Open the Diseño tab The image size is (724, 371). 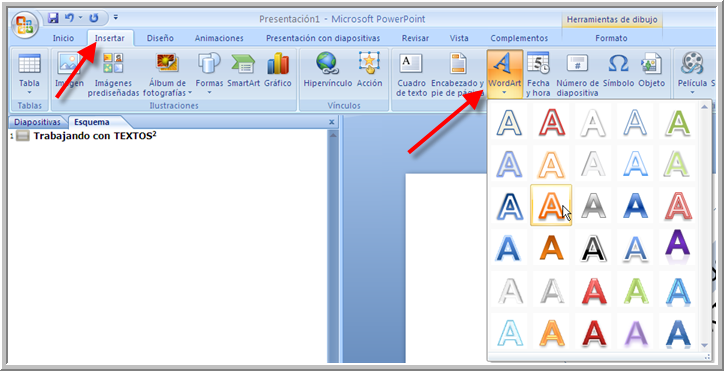coord(160,38)
